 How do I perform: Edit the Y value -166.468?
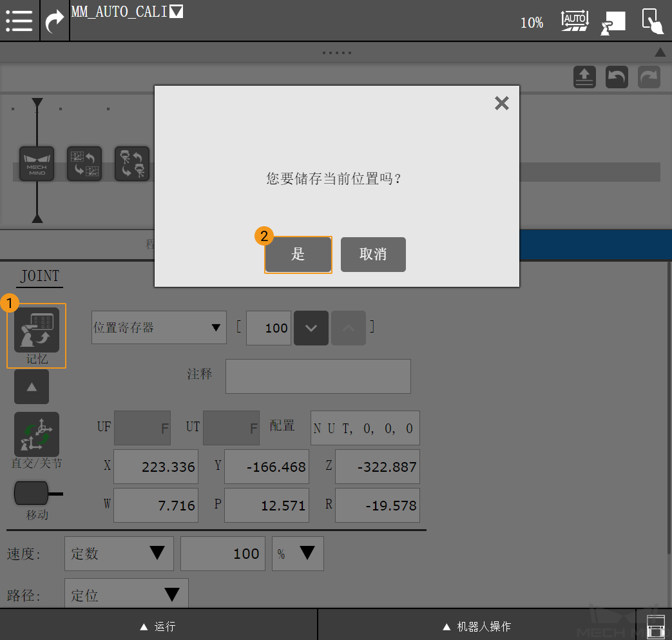267,467
